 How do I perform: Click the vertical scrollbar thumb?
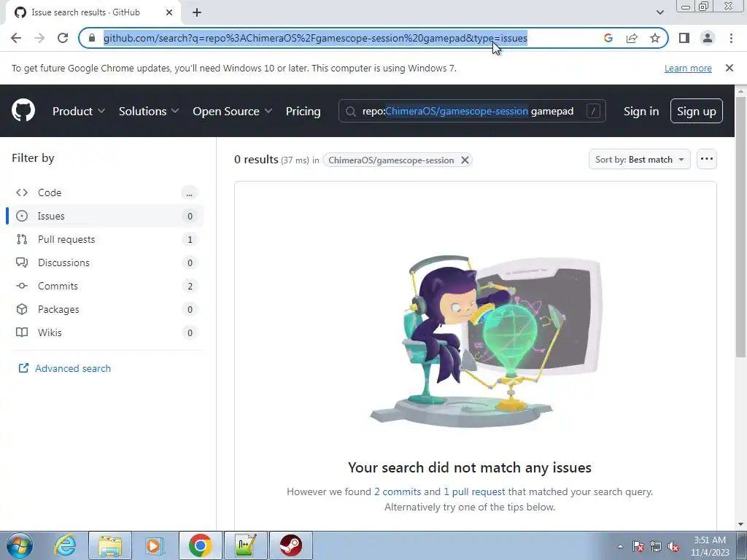(x=741, y=226)
